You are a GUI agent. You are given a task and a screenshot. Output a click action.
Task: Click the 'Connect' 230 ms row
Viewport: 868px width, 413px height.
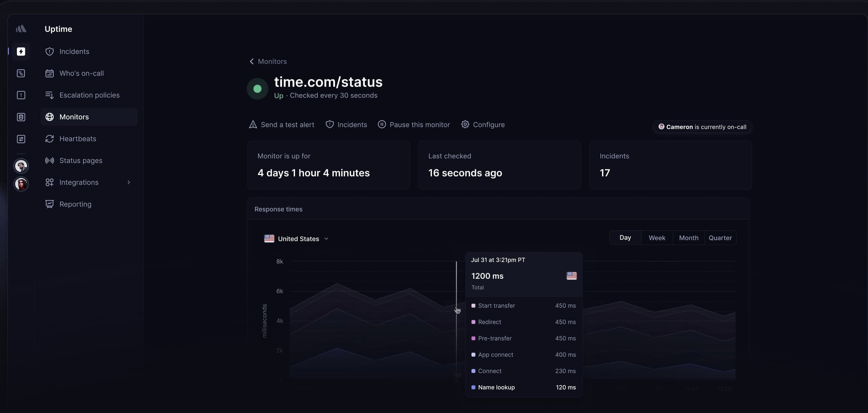[524, 371]
